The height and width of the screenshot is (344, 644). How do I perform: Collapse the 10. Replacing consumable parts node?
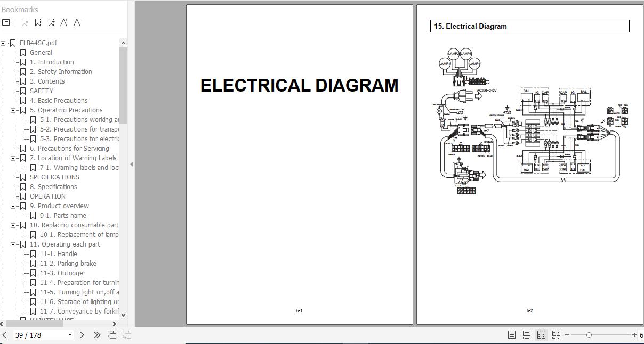point(13,225)
